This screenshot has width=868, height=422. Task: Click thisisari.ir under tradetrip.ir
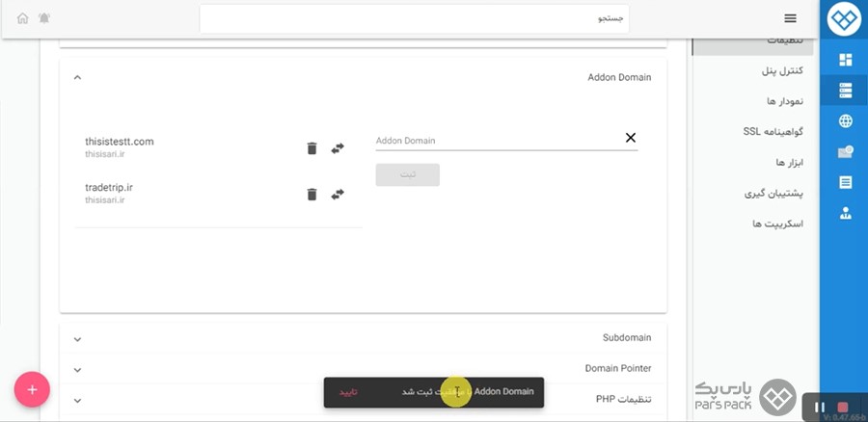(x=104, y=199)
